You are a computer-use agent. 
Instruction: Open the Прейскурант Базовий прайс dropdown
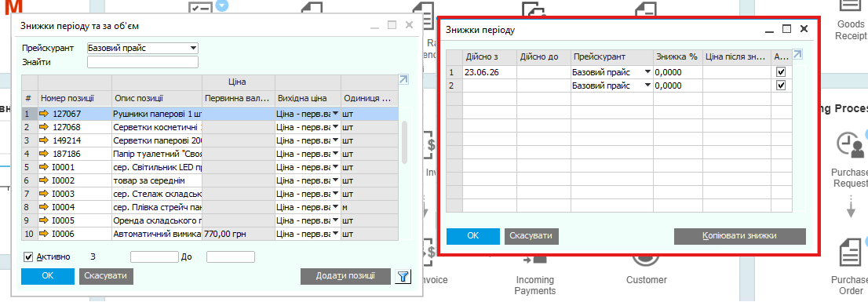tap(192, 48)
